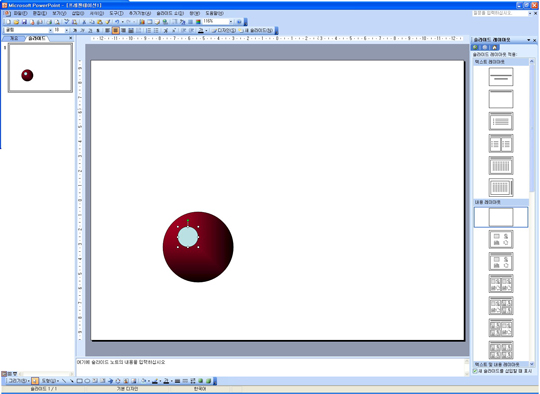Paste from clipboard toolbar icon
Screen dimensions: 540x394
pyautogui.click(x=100, y=22)
